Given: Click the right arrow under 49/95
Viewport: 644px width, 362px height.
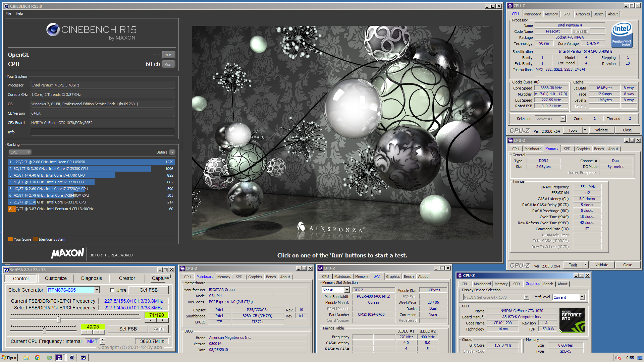Looking at the screenshot, I should coord(99,332).
